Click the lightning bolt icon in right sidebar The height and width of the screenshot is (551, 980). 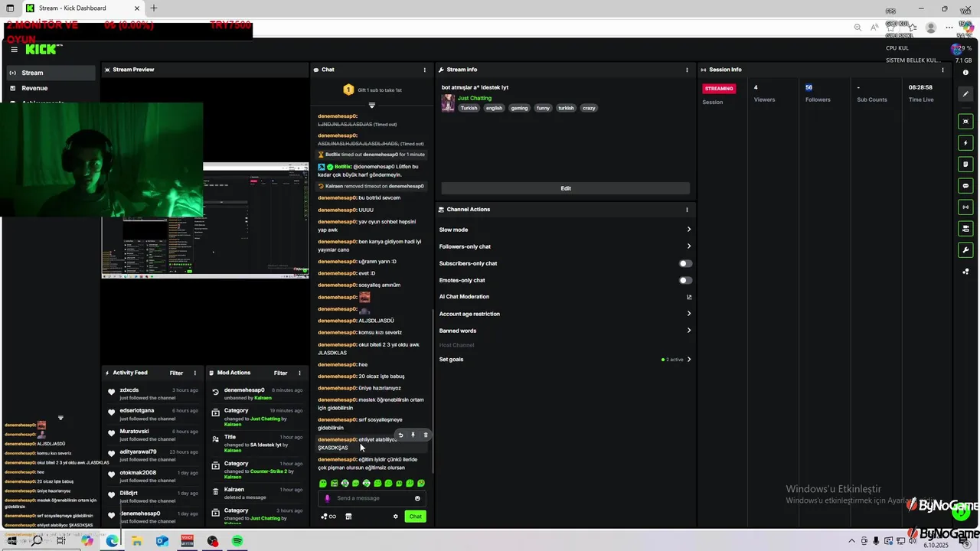point(965,143)
